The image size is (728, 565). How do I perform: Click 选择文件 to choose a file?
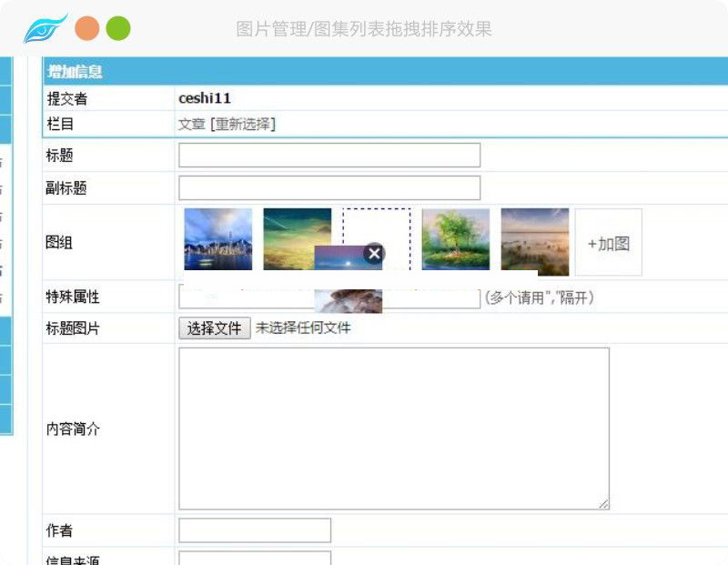pyautogui.click(x=214, y=328)
